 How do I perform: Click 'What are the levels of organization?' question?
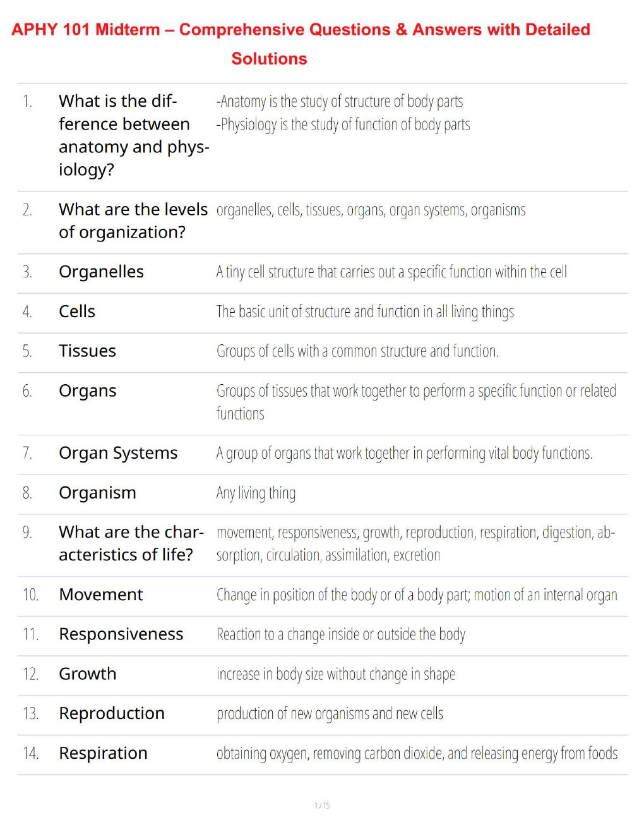pos(133,221)
